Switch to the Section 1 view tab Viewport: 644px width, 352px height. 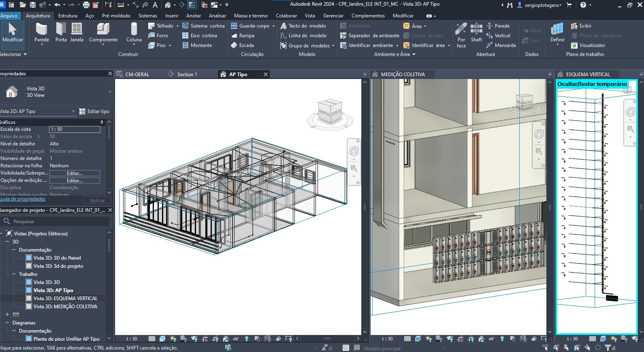187,75
